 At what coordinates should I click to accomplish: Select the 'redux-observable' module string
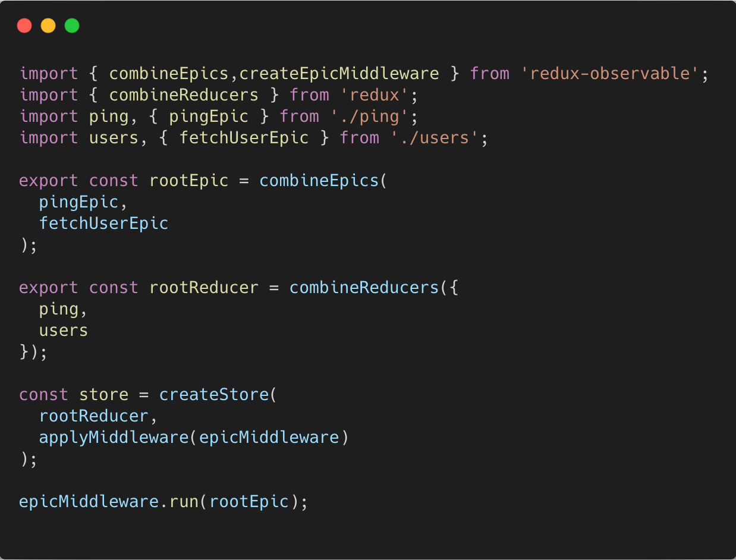coord(611,73)
